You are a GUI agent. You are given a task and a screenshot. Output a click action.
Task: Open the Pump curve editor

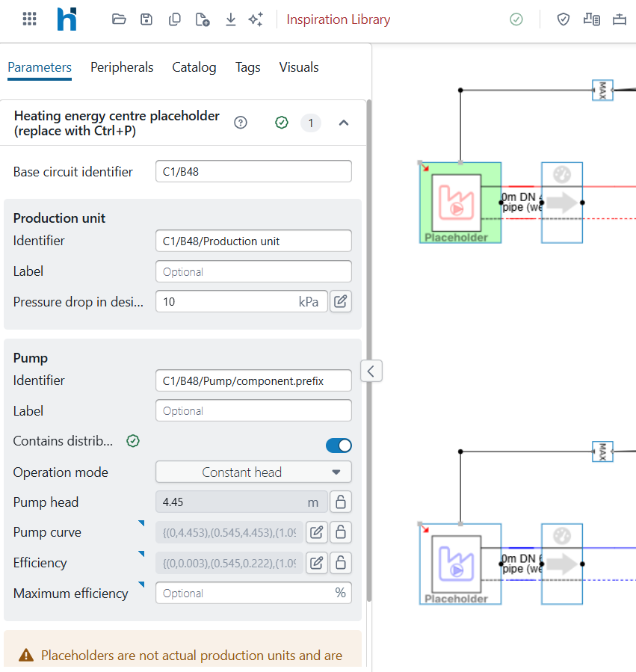[x=317, y=532]
